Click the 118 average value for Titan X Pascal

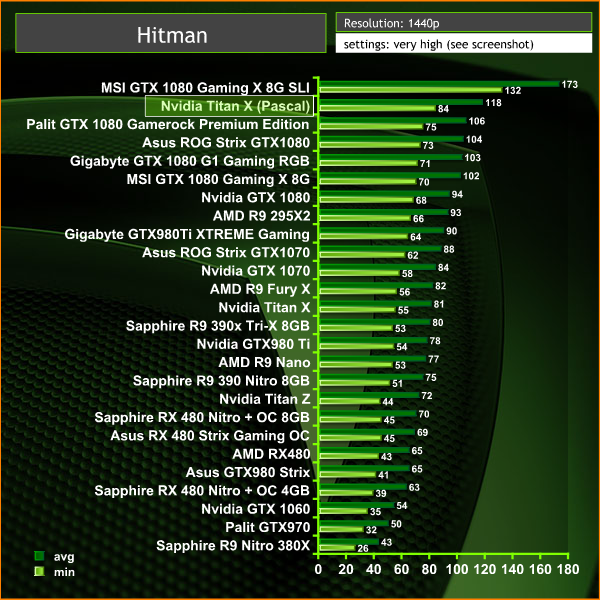tap(493, 103)
